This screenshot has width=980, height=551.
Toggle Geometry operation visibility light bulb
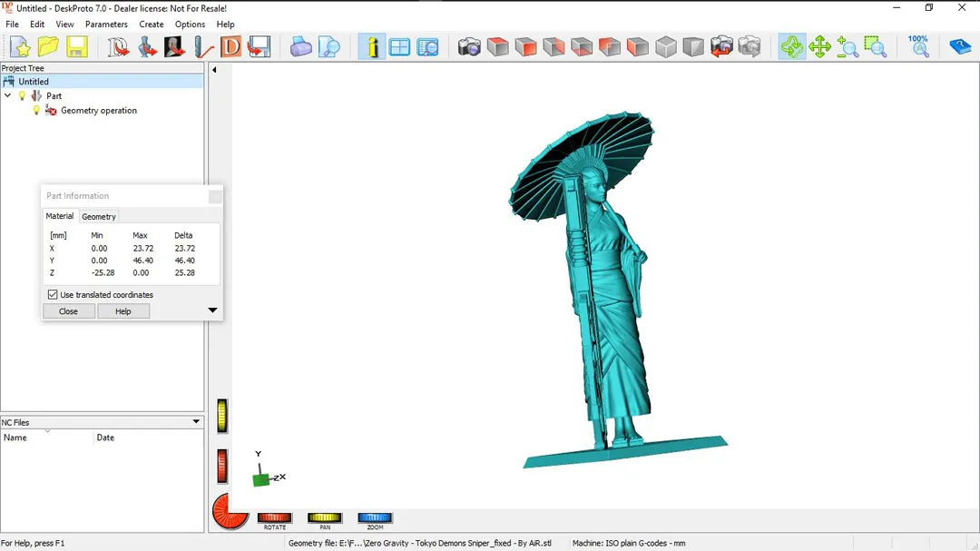point(36,110)
